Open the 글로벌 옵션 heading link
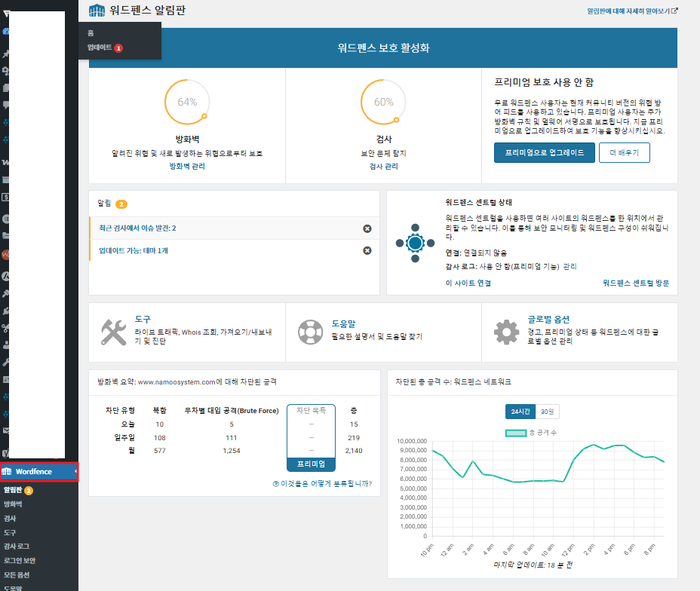 pyautogui.click(x=548, y=320)
